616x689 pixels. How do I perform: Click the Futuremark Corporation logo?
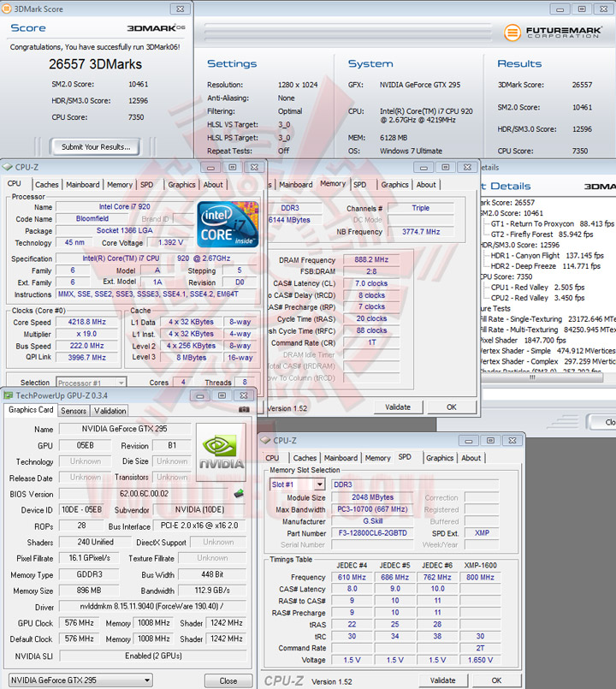point(553,33)
